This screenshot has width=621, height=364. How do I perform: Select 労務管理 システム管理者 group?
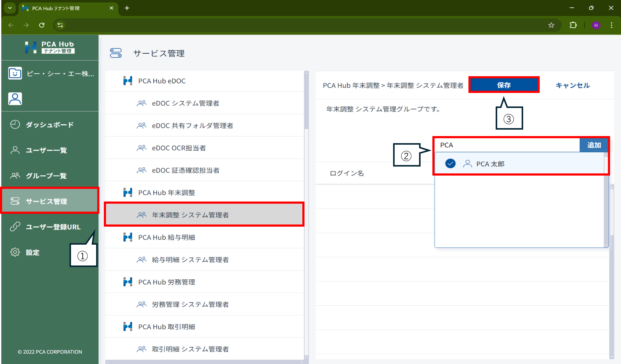[x=204, y=304]
